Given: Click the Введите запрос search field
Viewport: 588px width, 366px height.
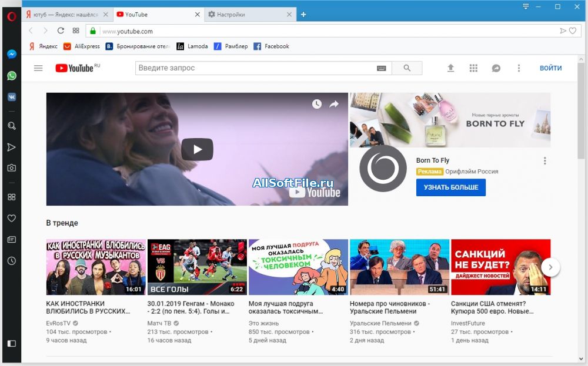Looking at the screenshot, I should click(256, 68).
